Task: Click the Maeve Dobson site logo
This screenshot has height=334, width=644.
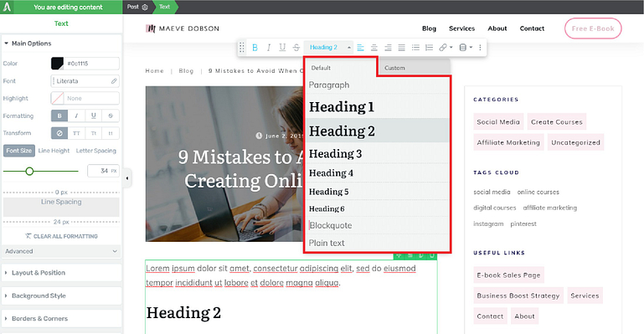Action: [x=183, y=28]
